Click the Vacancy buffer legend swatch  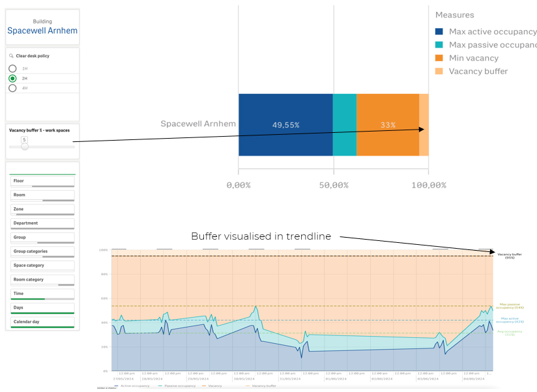point(439,71)
